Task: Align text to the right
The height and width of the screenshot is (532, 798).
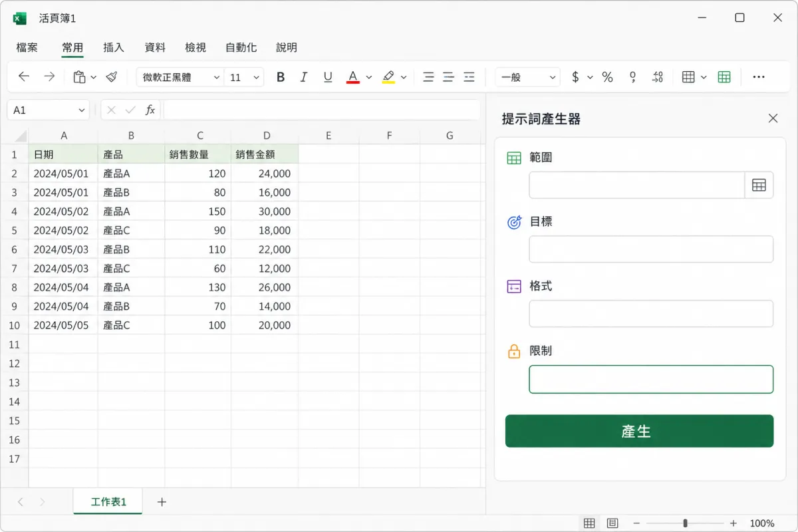Action: point(469,77)
